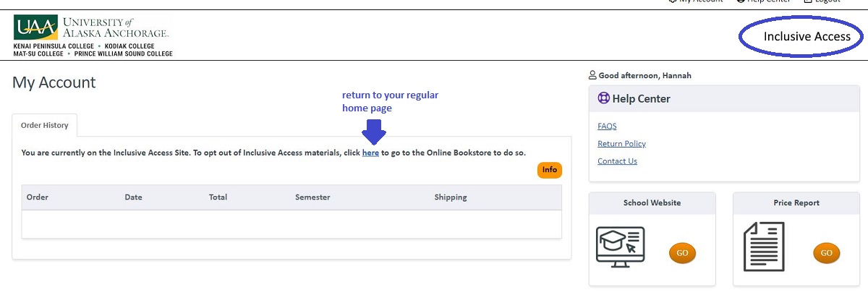This screenshot has height=295, width=868.
Task: Open the Return Policy link
Action: (x=621, y=144)
